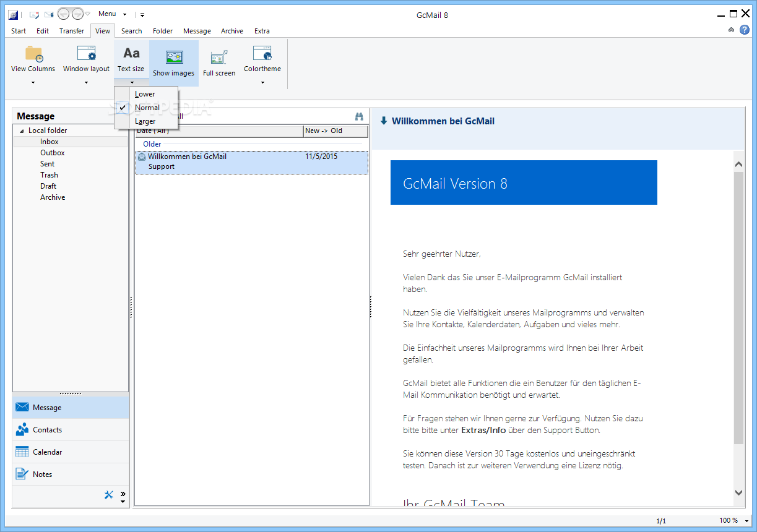Switch to the Transfer ribbon tab
Image resolution: width=757 pixels, height=532 pixels.
tap(72, 31)
